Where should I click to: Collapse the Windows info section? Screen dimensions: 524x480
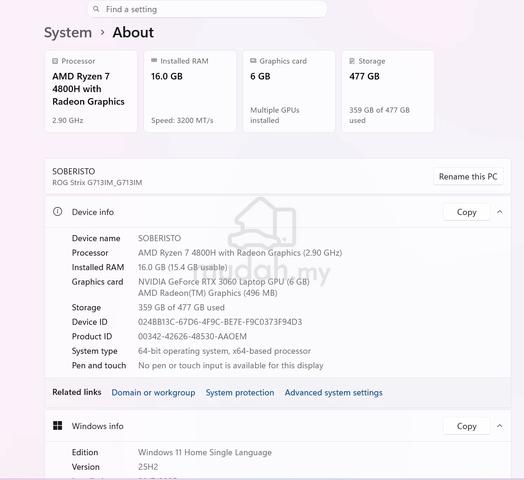pos(500,426)
